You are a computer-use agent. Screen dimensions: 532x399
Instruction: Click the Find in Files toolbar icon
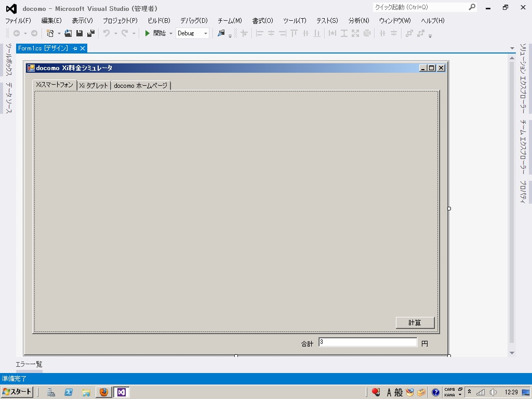221,33
